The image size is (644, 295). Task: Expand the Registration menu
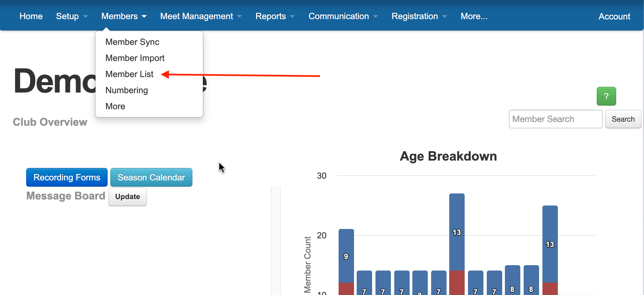click(x=419, y=16)
